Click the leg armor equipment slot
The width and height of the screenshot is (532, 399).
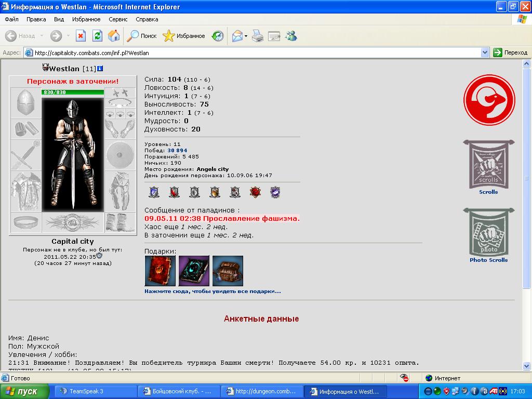(121, 191)
